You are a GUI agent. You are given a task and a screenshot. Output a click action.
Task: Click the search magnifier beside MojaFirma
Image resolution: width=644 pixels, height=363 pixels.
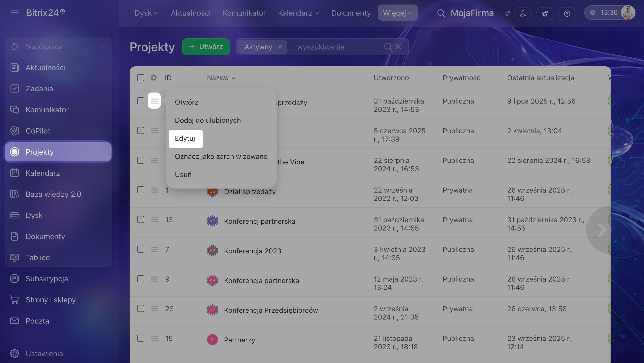point(441,13)
